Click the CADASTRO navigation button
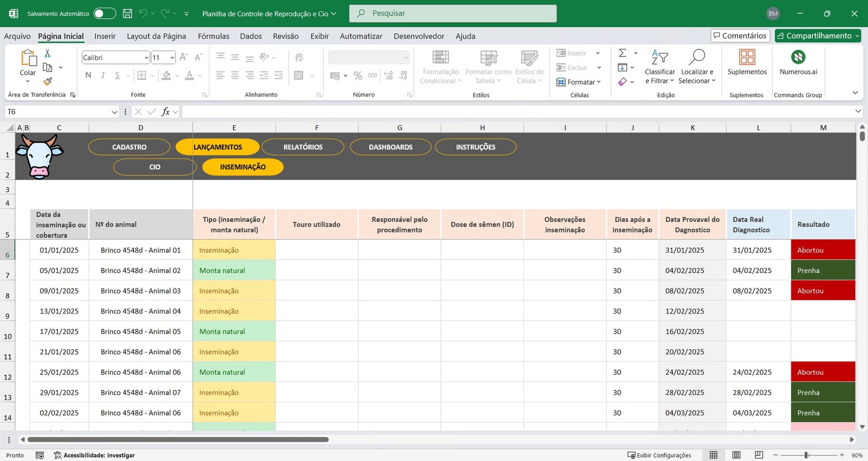868x461 pixels. (x=129, y=147)
